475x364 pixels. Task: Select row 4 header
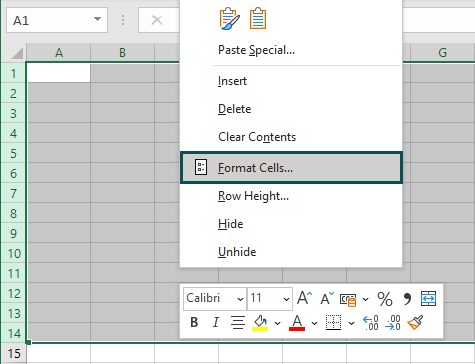(x=13, y=133)
